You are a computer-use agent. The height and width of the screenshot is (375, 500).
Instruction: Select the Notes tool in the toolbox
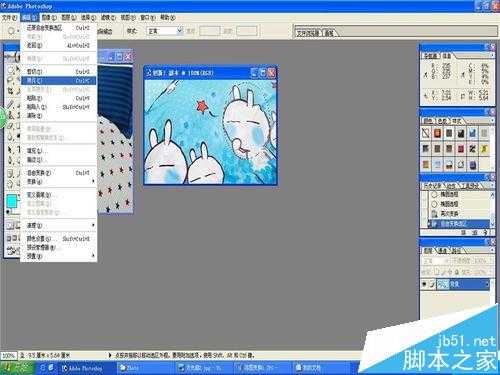coord(11,173)
